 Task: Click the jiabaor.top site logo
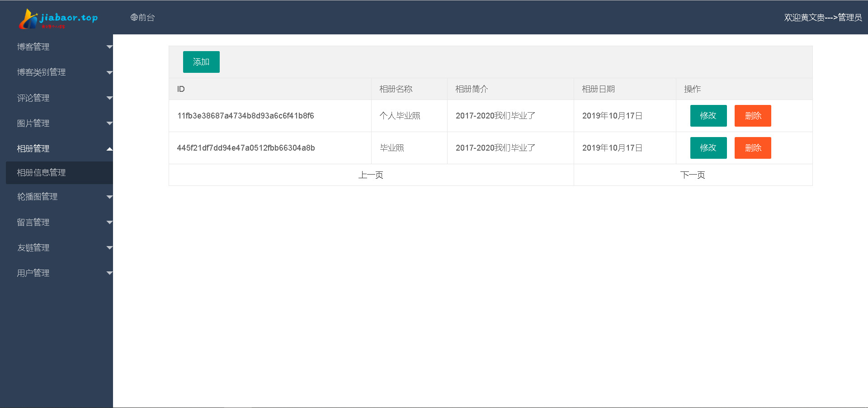coord(58,19)
